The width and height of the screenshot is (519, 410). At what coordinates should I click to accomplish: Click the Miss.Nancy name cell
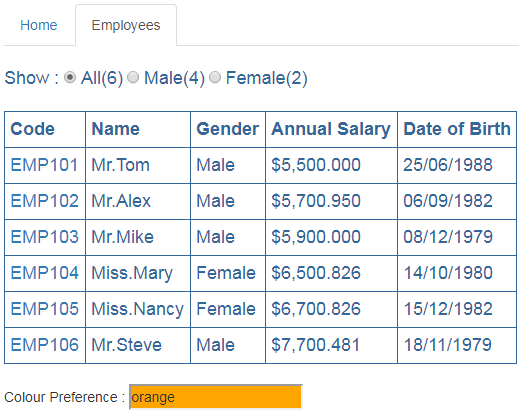point(138,309)
